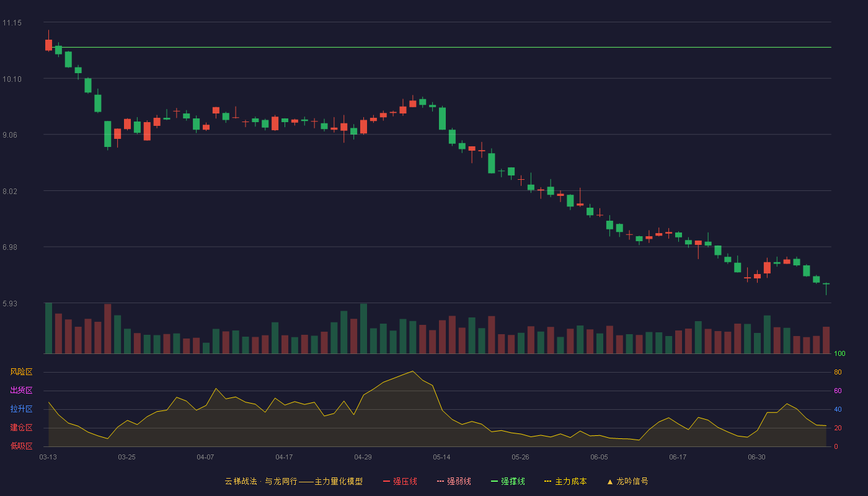Viewport: 868px width, 496px height.
Task: Toggle the 强压线 legend series
Action: (x=400, y=481)
